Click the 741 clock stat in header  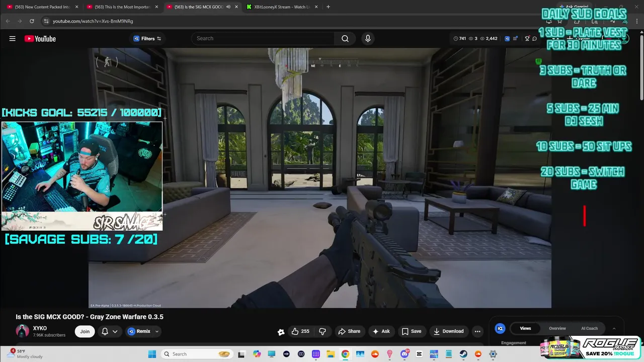pos(460,39)
